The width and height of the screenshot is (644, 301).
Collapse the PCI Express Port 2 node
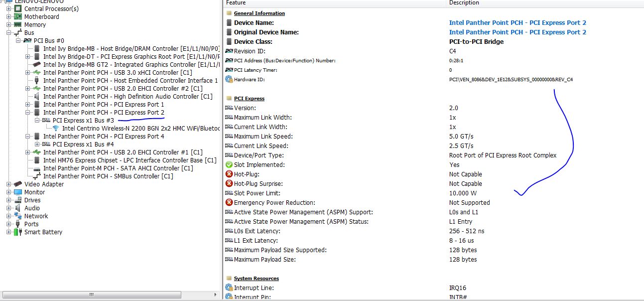[x=28, y=112]
